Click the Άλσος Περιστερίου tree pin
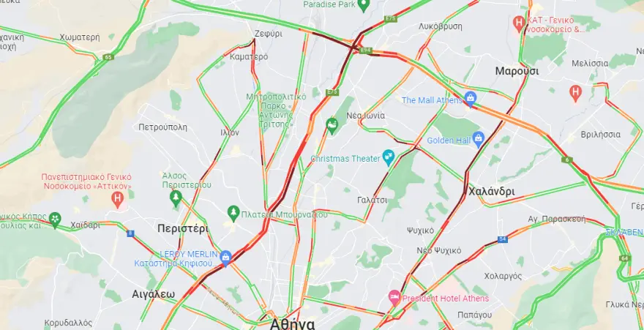 (x=176, y=198)
